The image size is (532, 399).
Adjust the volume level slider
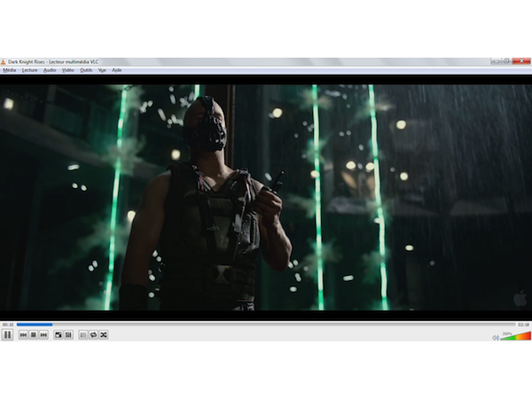point(515,336)
